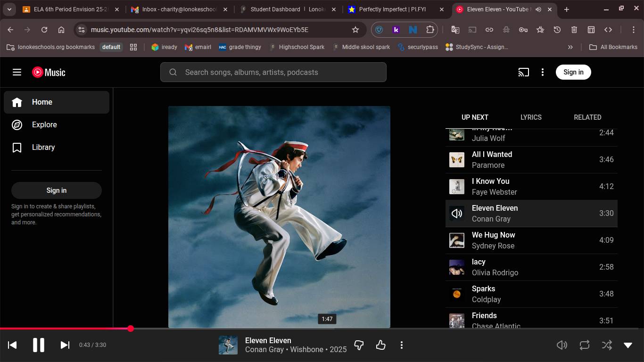644x362 pixels.
Task: Dislike the song Eleven Eleven
Action: pyautogui.click(x=359, y=345)
